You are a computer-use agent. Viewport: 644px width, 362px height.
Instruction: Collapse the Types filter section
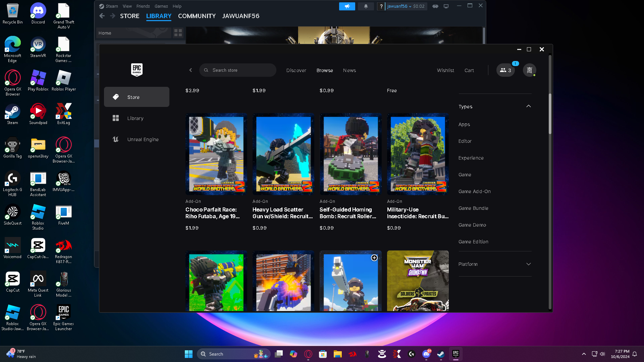(528, 106)
